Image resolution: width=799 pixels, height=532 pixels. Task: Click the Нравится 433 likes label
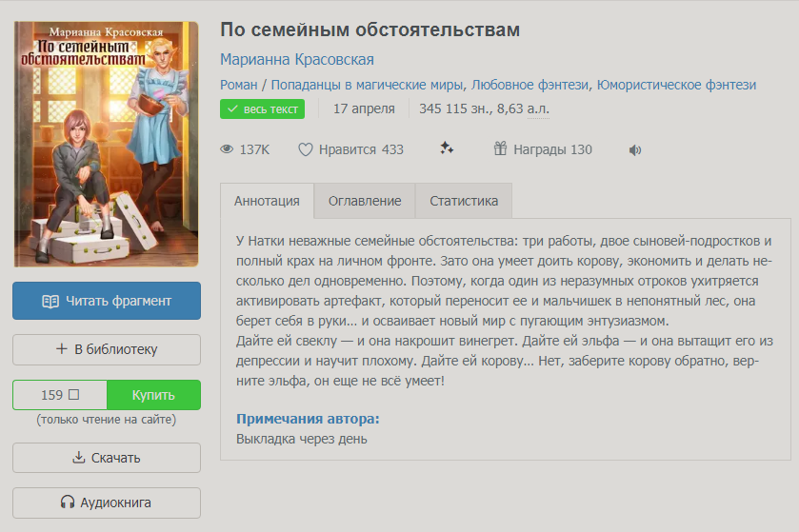361,149
